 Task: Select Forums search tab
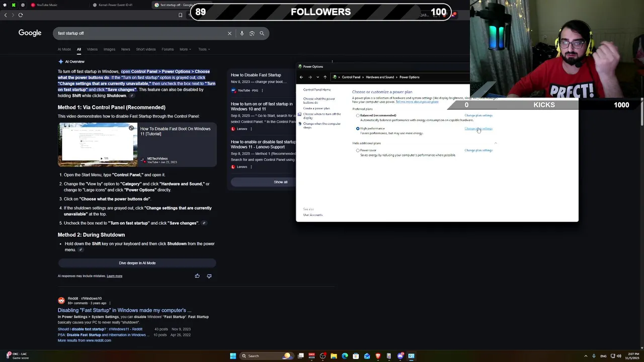[168, 49]
